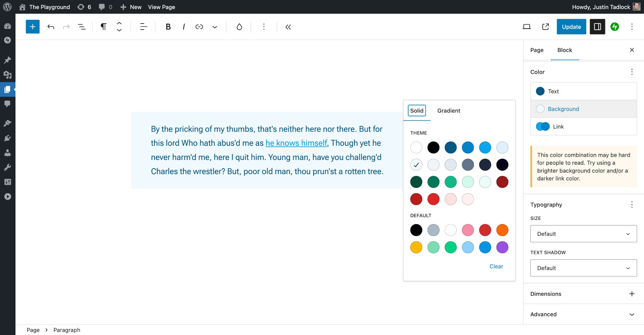Open the typography Size dropdown
This screenshot has width=644, height=335.
pyautogui.click(x=583, y=233)
